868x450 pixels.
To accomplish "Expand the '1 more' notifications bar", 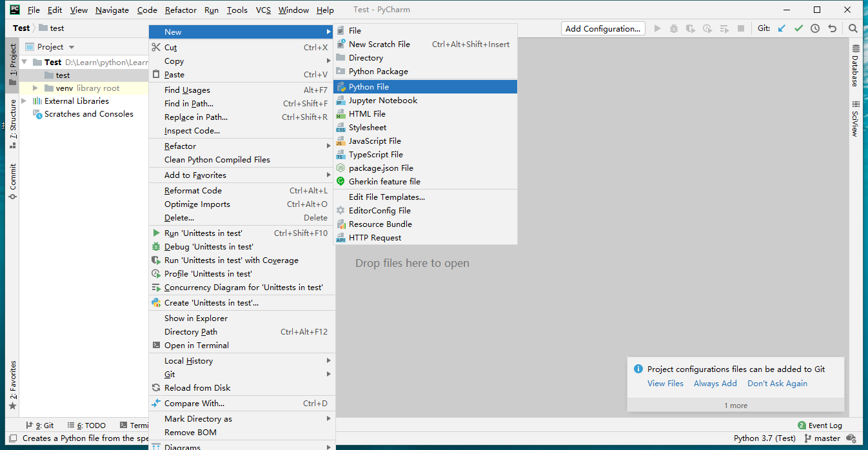I will coord(736,406).
